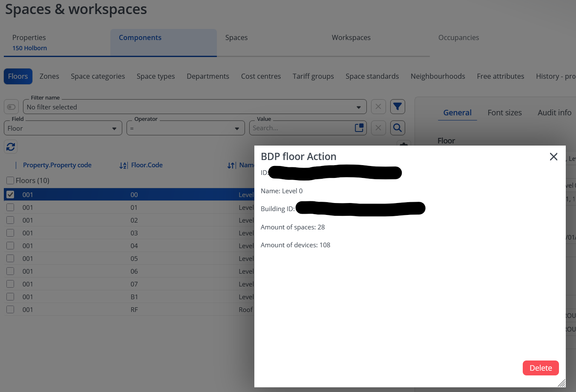Check the floor B1 row checkbox
The height and width of the screenshot is (392, 576).
click(x=10, y=297)
